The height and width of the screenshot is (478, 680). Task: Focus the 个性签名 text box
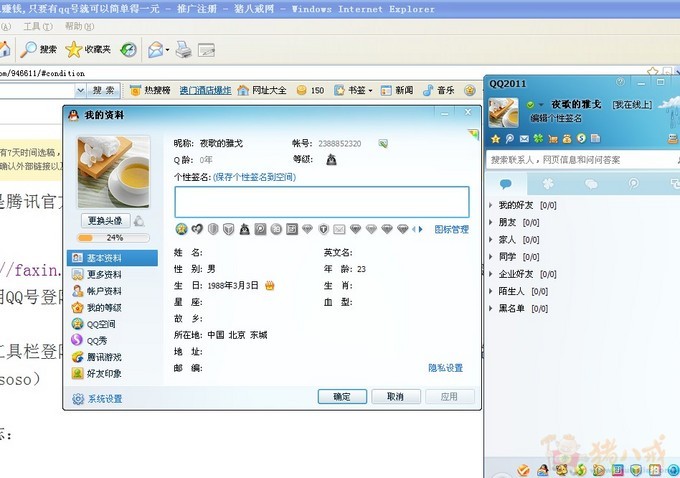(322, 202)
